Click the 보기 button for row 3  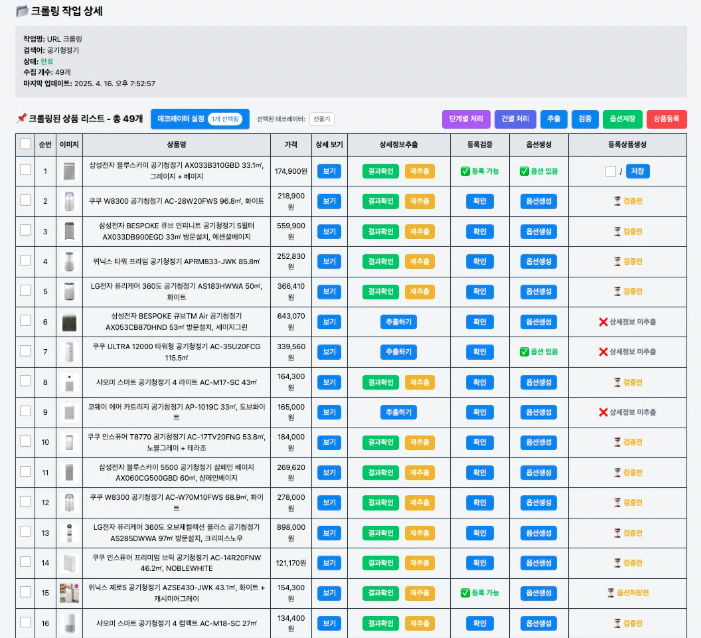[329, 232]
